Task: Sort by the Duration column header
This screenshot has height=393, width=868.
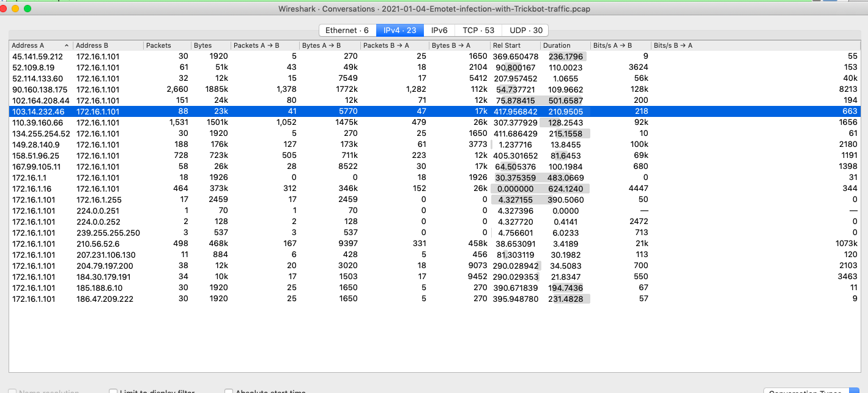Action: pos(557,45)
